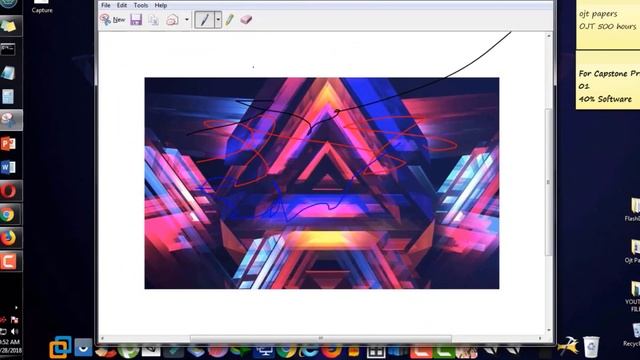Open Sticky Notes from the taskbar
This screenshot has height=360, width=640.
point(8,26)
